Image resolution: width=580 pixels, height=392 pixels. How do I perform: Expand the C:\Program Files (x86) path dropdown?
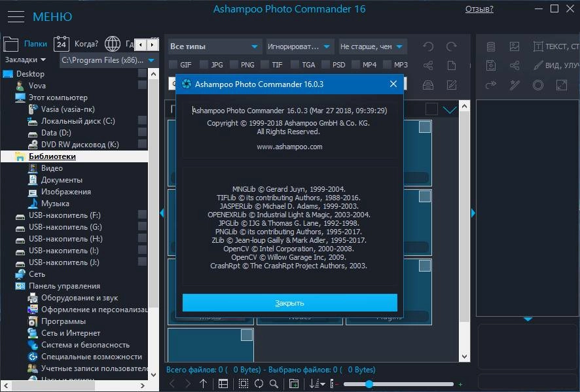(x=151, y=60)
